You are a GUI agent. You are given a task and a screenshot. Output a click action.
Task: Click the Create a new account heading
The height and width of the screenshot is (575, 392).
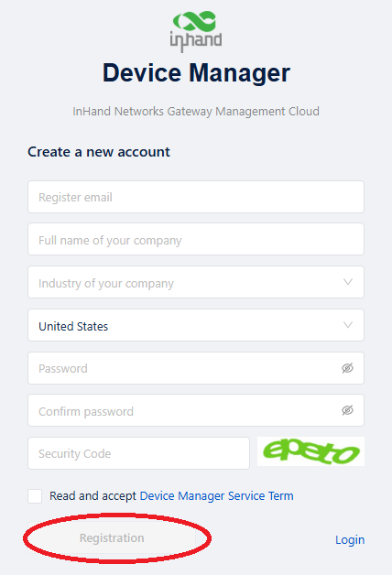coord(99,152)
